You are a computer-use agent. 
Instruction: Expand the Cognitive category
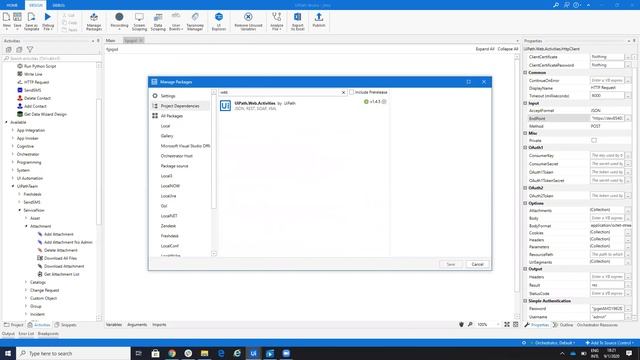click(13, 146)
